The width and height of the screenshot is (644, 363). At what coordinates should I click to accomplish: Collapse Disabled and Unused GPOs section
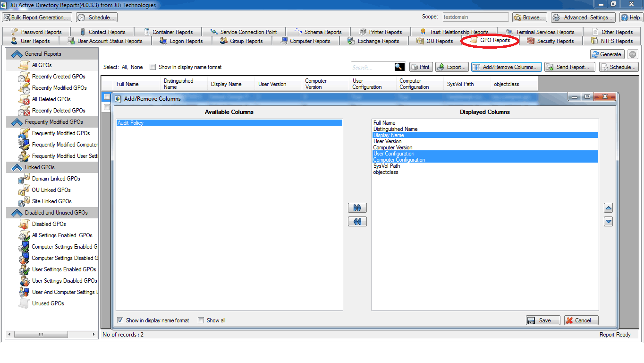click(17, 213)
